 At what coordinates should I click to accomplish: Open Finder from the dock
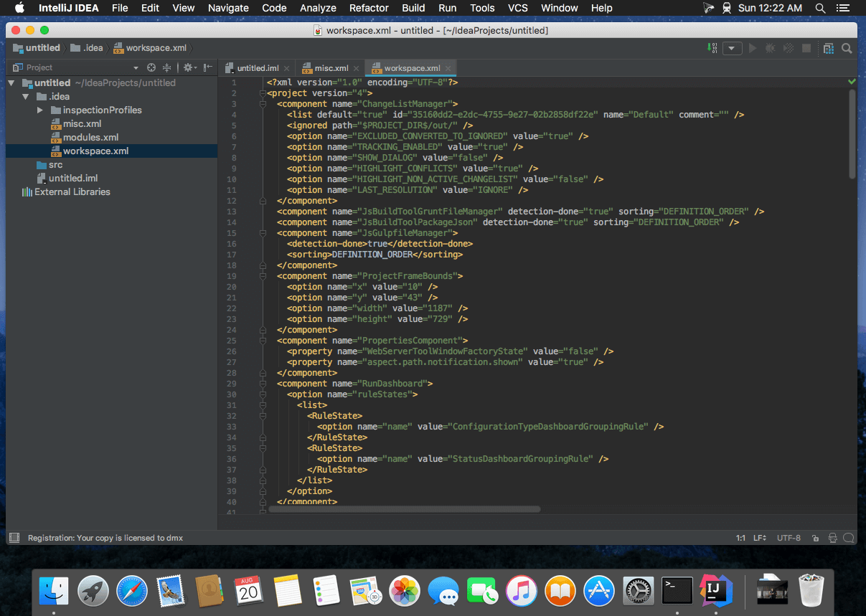[54, 590]
